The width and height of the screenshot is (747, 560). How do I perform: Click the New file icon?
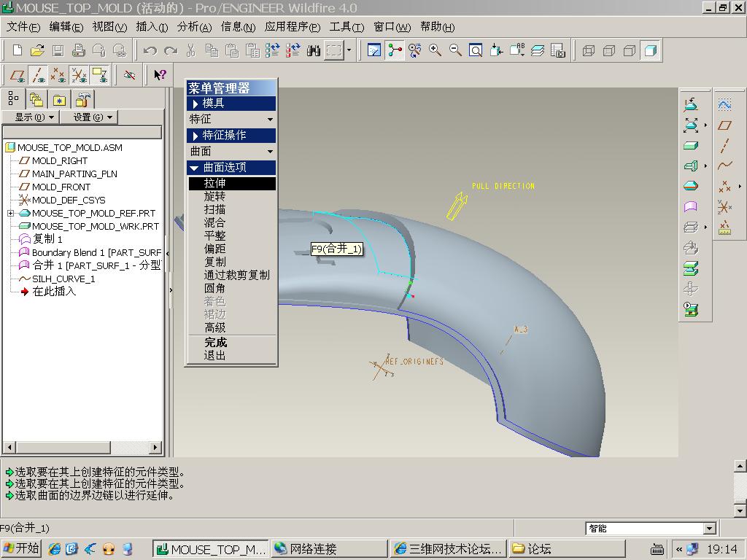pyautogui.click(x=18, y=50)
